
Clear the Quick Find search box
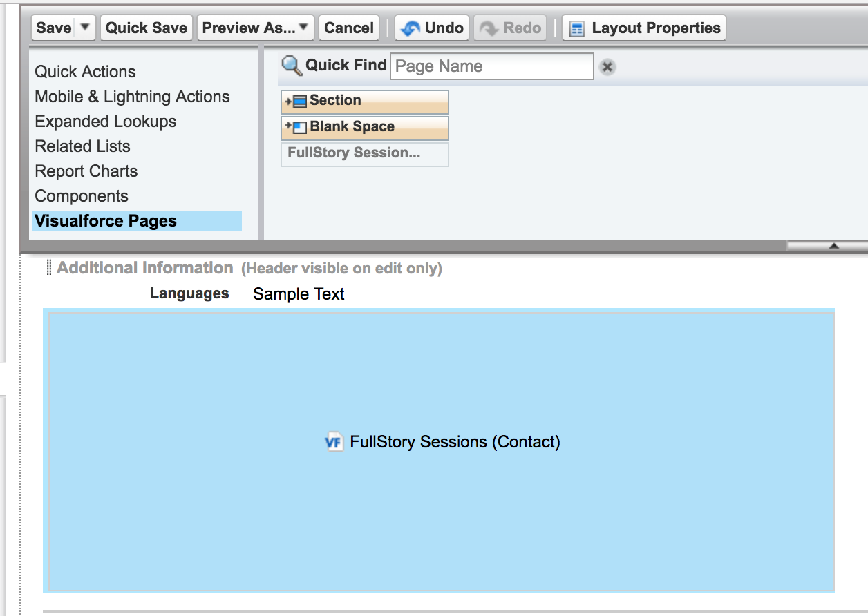607,67
